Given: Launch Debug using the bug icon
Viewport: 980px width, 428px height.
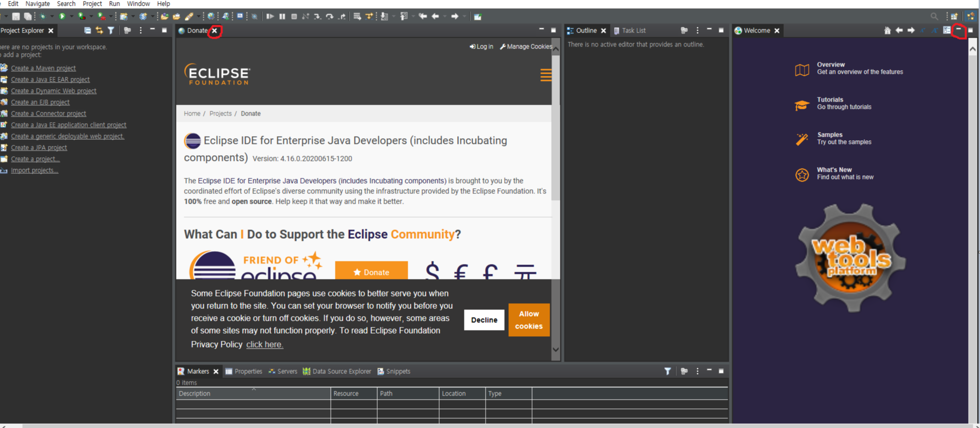Looking at the screenshot, I should pos(43,17).
